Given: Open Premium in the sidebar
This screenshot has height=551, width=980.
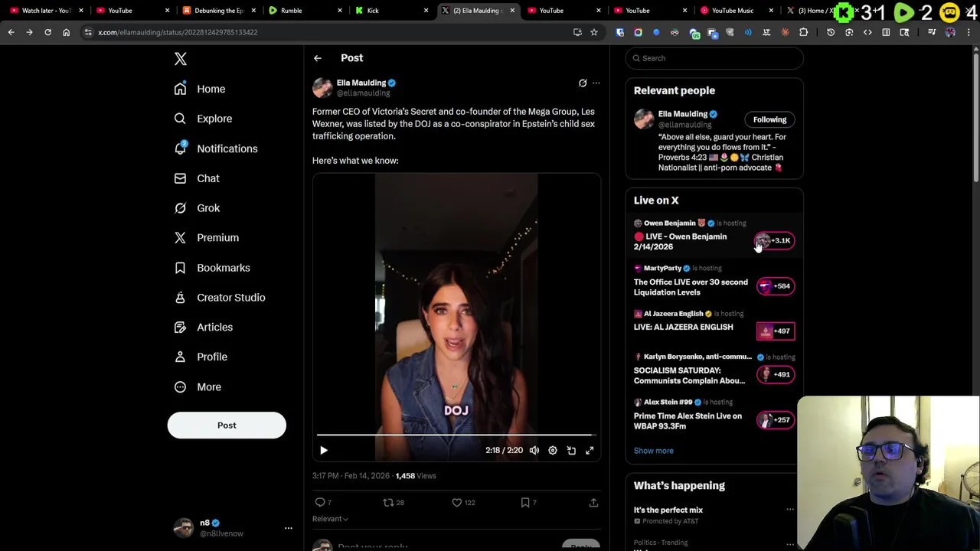Looking at the screenshot, I should (x=207, y=238).
